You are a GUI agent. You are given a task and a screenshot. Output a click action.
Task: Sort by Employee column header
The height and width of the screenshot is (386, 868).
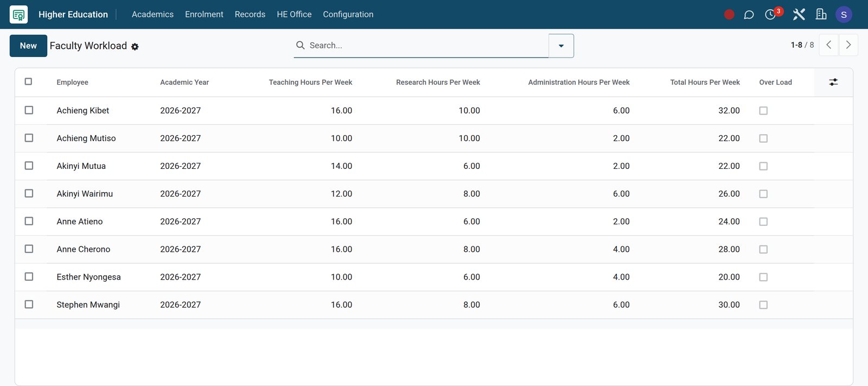click(x=72, y=83)
